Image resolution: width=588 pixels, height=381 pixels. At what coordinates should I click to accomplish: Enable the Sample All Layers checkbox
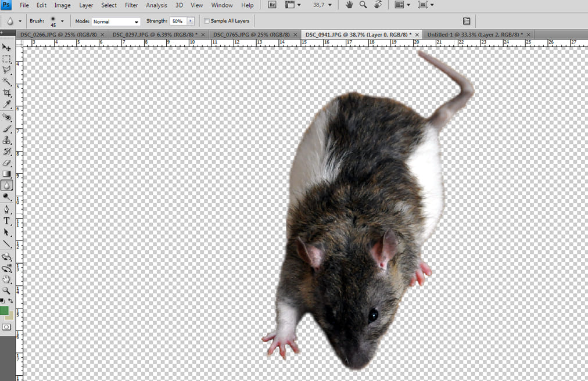pyautogui.click(x=207, y=21)
